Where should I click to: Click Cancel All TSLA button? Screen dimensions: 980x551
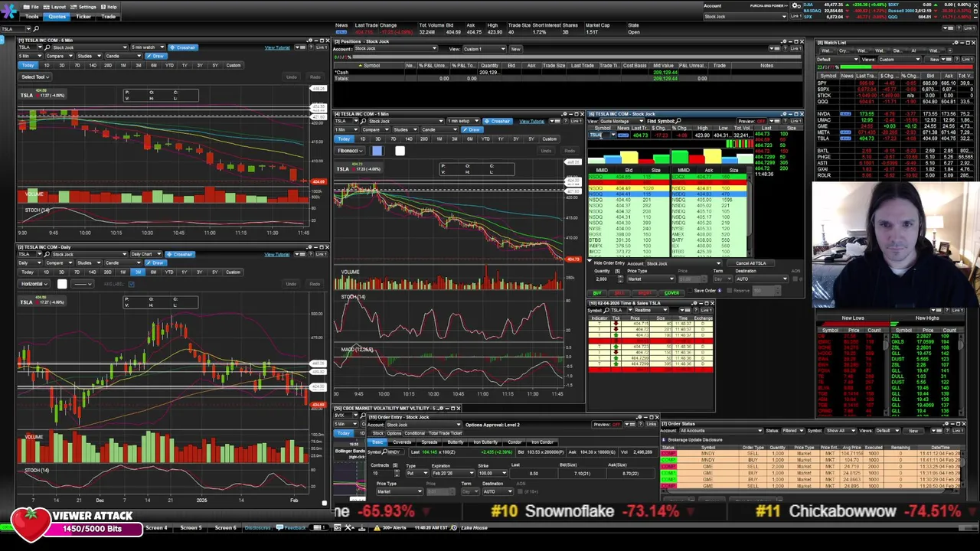pyautogui.click(x=750, y=263)
